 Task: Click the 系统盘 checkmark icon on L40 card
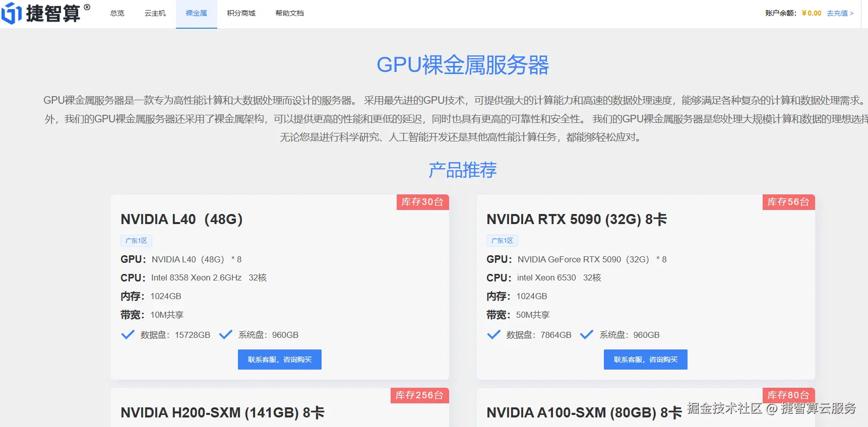click(x=226, y=334)
